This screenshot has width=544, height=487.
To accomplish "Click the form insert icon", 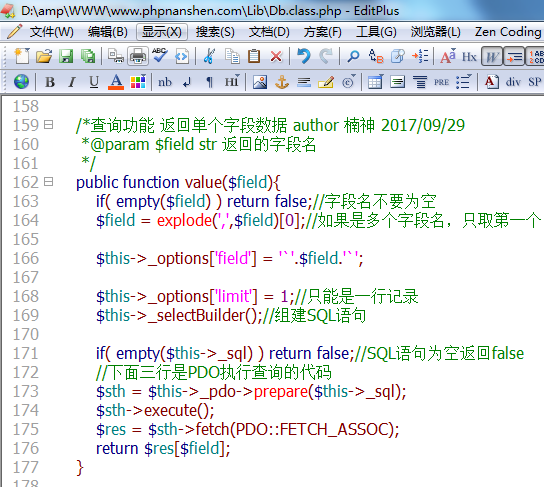I will [x=398, y=82].
